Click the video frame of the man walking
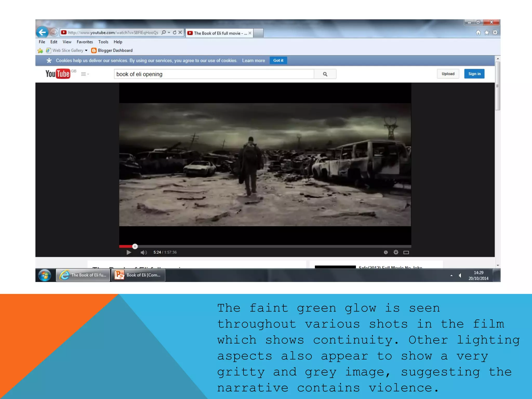 265,165
